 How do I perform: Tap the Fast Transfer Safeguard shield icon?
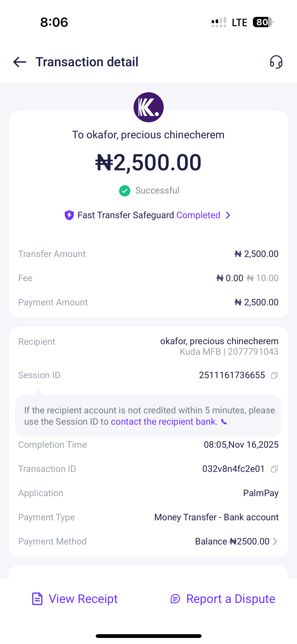[69, 215]
